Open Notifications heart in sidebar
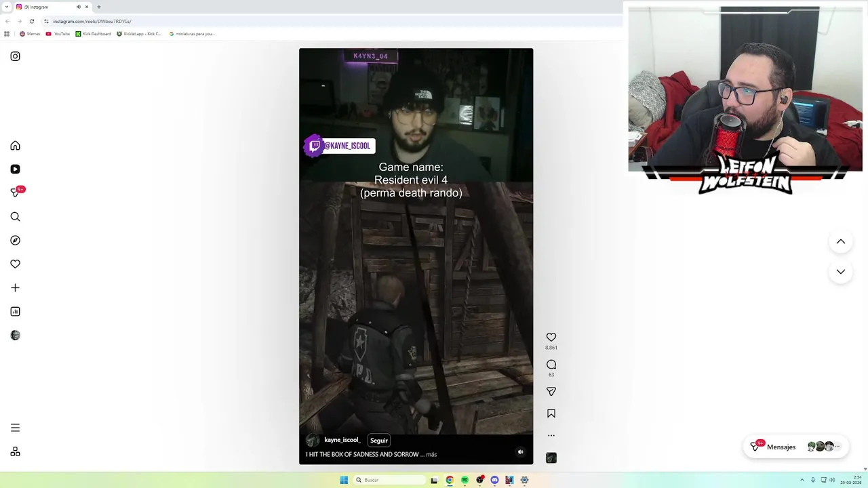Image resolution: width=868 pixels, height=488 pixels. [x=15, y=264]
